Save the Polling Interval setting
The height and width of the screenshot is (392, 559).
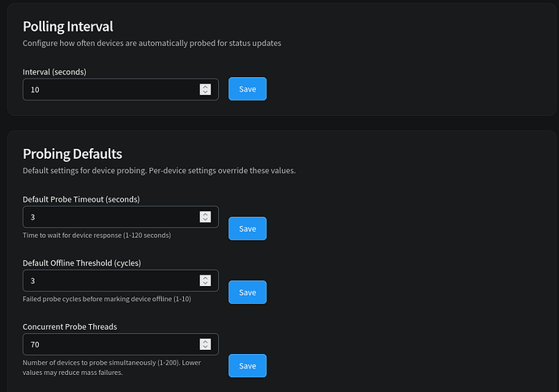click(247, 89)
